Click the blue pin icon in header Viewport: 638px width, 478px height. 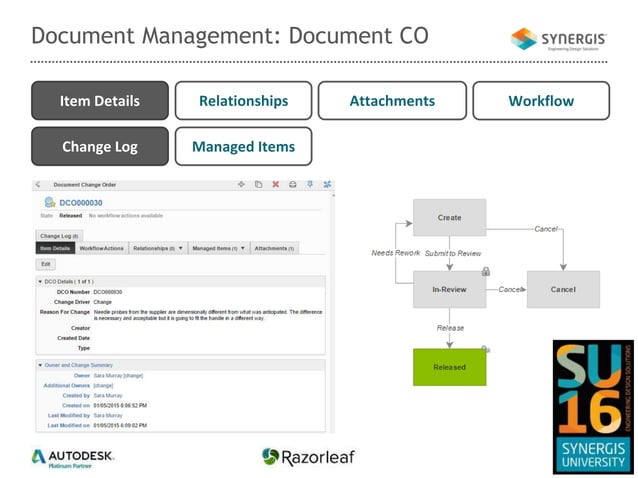click(310, 184)
